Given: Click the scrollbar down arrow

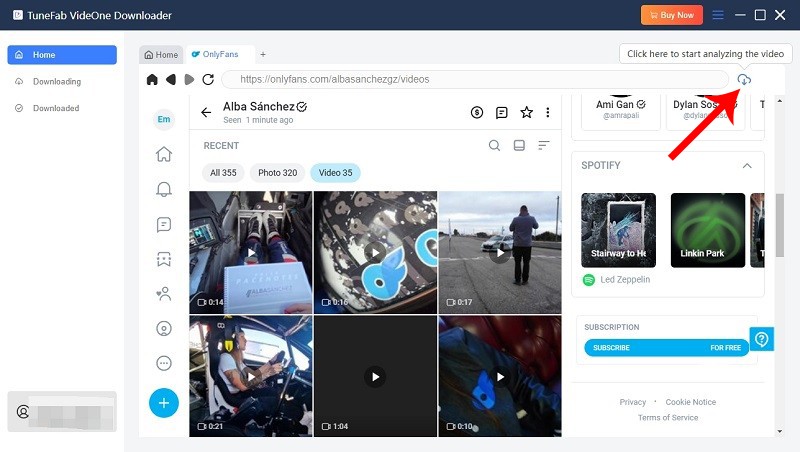Looking at the screenshot, I should pyautogui.click(x=779, y=432).
